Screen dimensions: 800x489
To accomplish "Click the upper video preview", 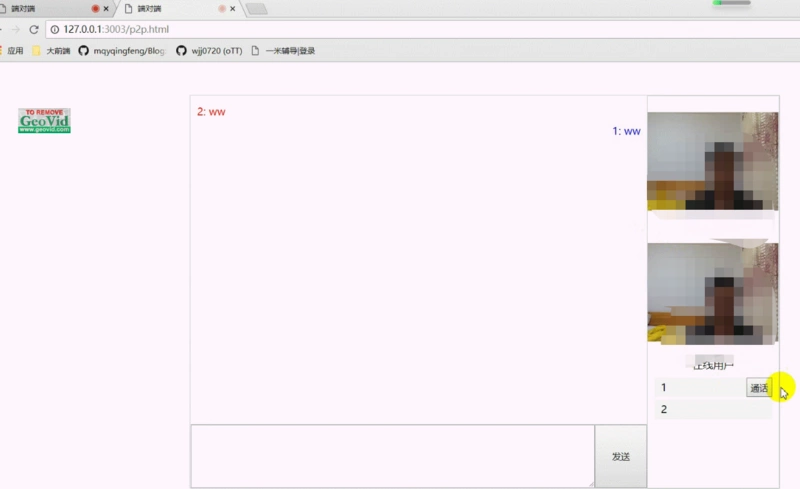I will [713, 161].
